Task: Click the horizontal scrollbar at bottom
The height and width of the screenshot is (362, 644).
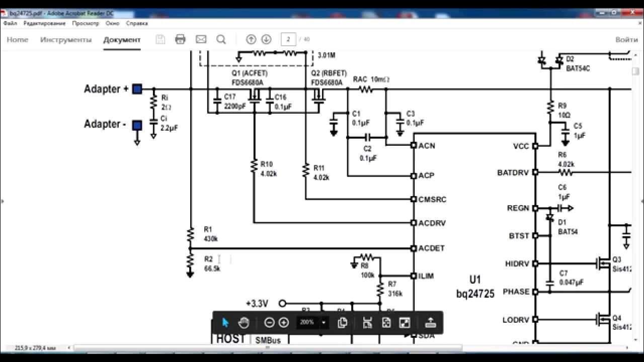Action: (x=268, y=347)
